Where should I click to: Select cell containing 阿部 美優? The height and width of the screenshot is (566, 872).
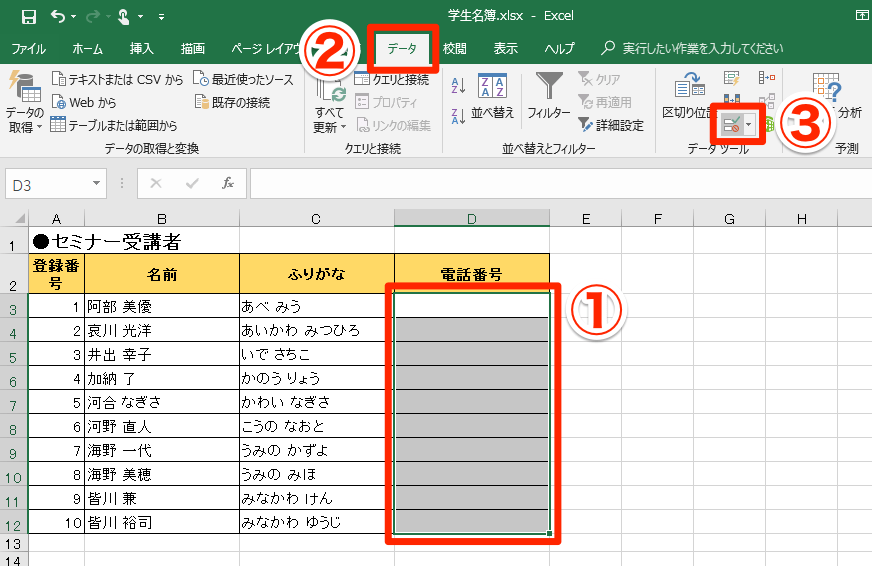[162, 306]
